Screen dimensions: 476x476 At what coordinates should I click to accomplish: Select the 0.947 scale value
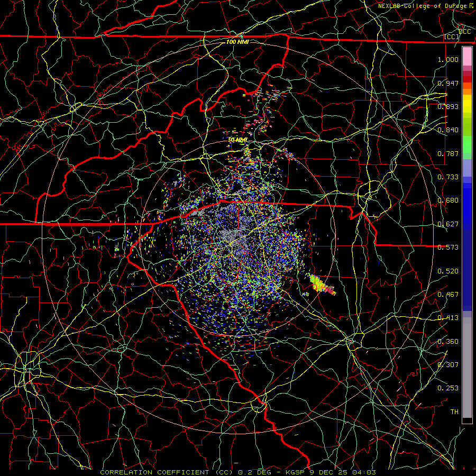[448, 83]
